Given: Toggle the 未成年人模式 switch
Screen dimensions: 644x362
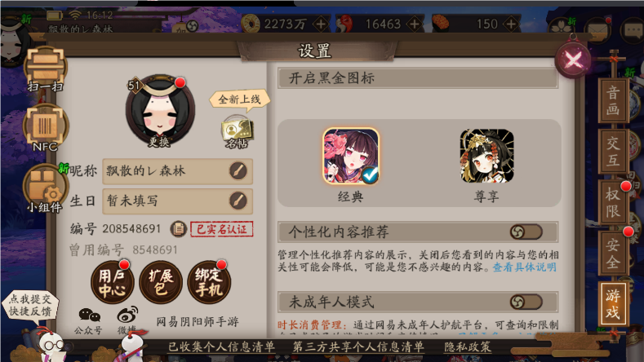Looking at the screenshot, I should coord(526,302).
